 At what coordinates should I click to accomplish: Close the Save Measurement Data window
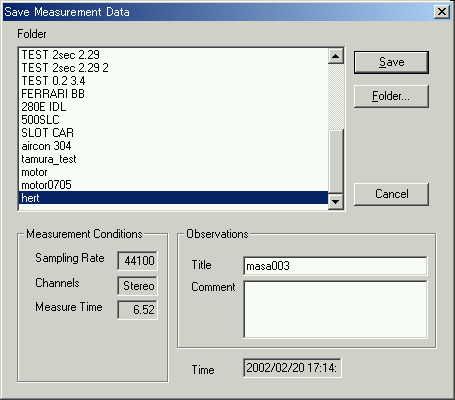tap(441, 12)
